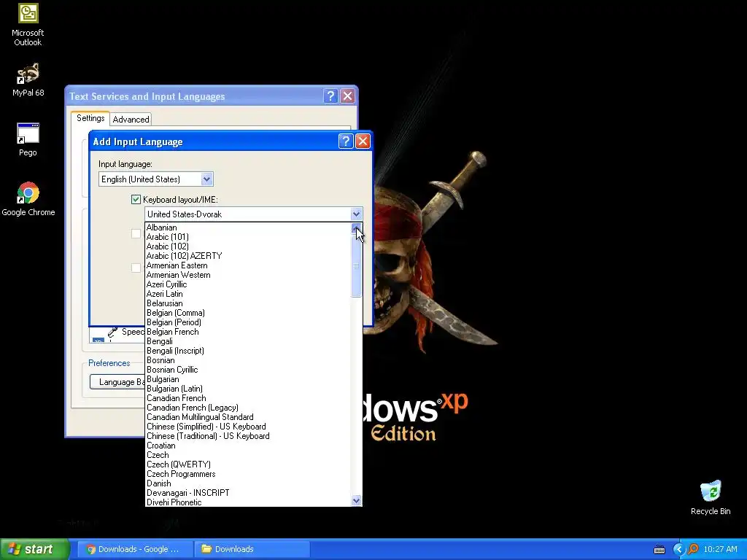Image resolution: width=747 pixels, height=560 pixels.
Task: Choose Chinese (Traditional) - US Keyboard
Action: point(248,436)
